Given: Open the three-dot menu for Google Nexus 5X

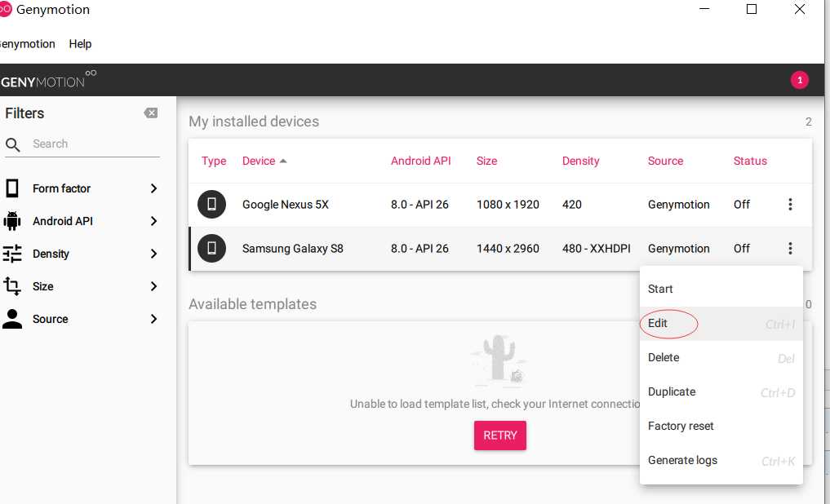Looking at the screenshot, I should click(x=790, y=204).
